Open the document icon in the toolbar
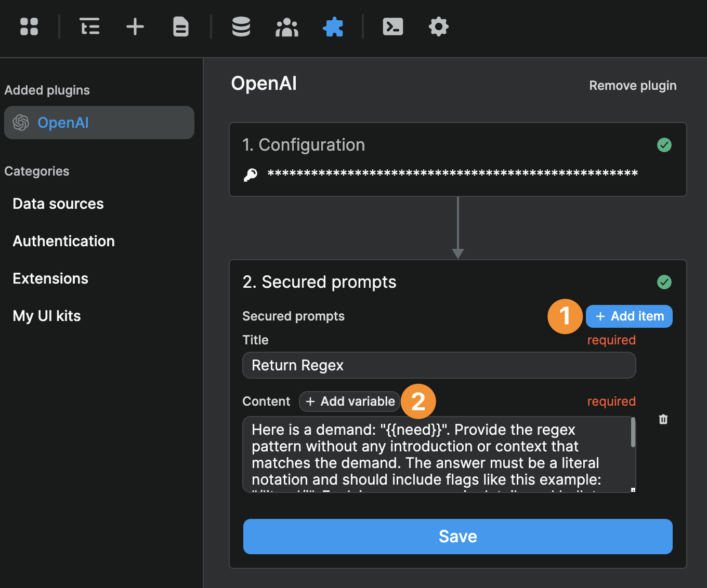Screen dimensions: 707x588 click(x=181, y=27)
